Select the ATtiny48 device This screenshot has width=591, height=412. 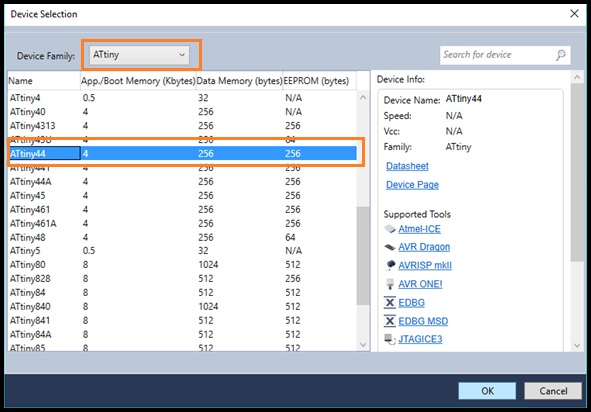click(x=182, y=237)
